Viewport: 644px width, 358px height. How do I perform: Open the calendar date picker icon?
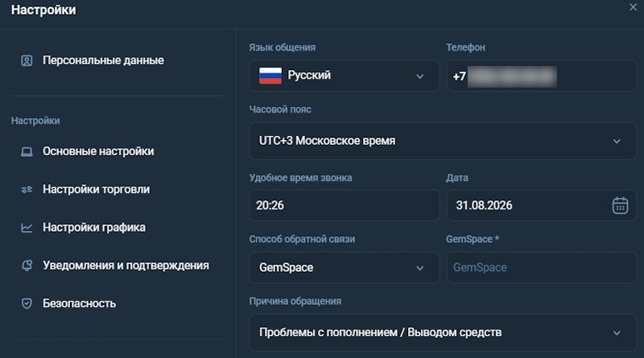(620, 205)
